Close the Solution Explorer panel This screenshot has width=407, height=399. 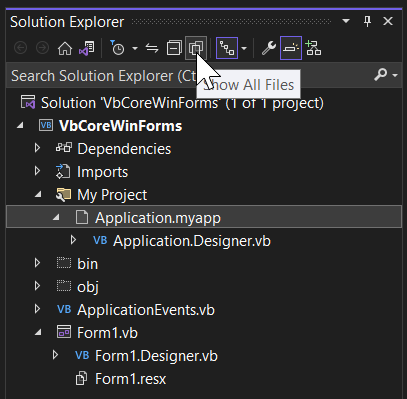coord(388,21)
